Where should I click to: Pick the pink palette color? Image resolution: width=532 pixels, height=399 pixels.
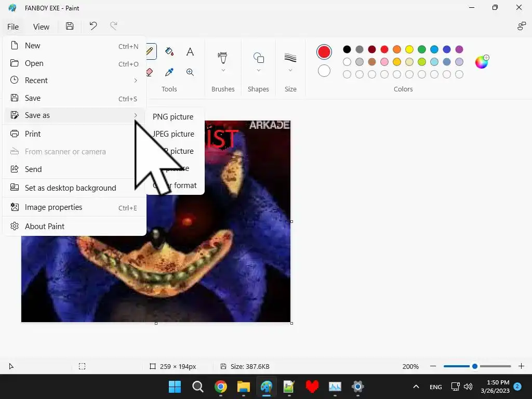point(384,62)
